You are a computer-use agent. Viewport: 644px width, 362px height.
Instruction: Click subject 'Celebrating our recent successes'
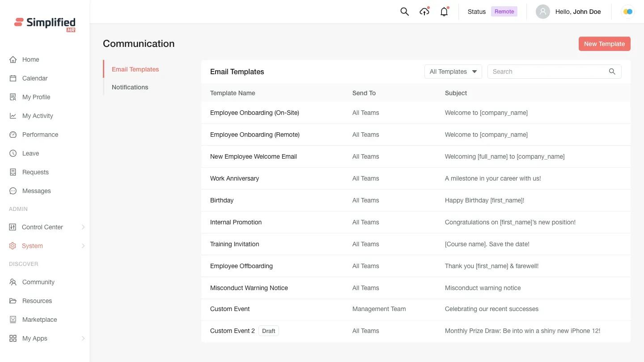click(491, 309)
